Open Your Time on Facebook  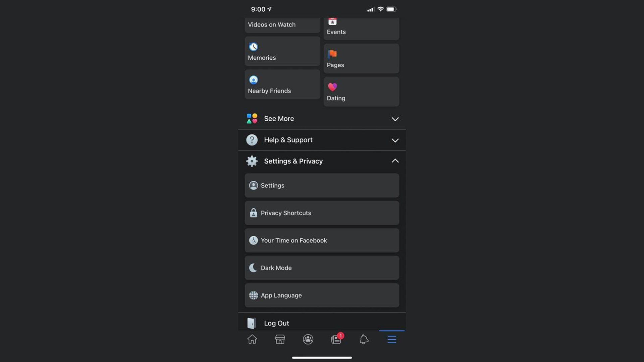click(x=322, y=240)
